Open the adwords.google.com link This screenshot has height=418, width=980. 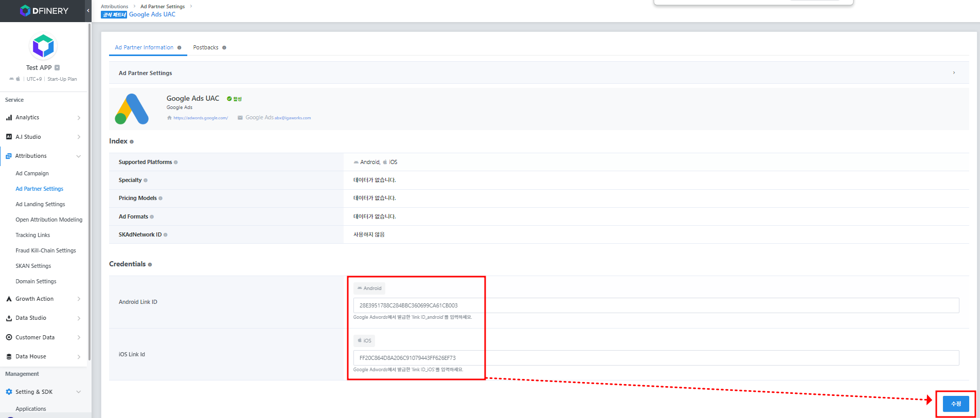pyautogui.click(x=201, y=118)
